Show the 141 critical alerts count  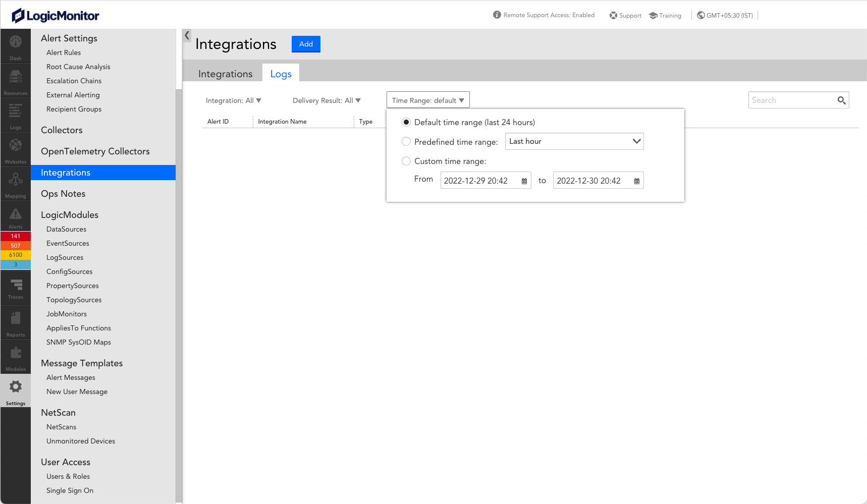16,236
